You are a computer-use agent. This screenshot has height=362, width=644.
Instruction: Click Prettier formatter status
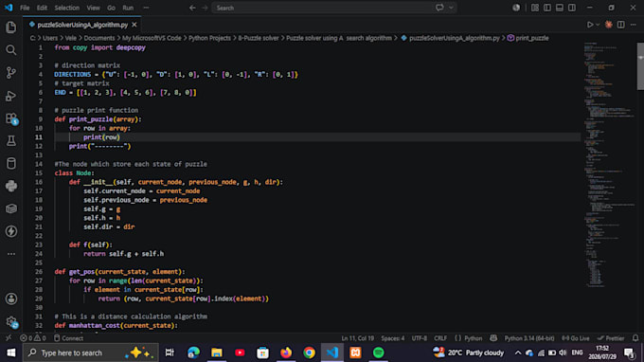click(611, 338)
